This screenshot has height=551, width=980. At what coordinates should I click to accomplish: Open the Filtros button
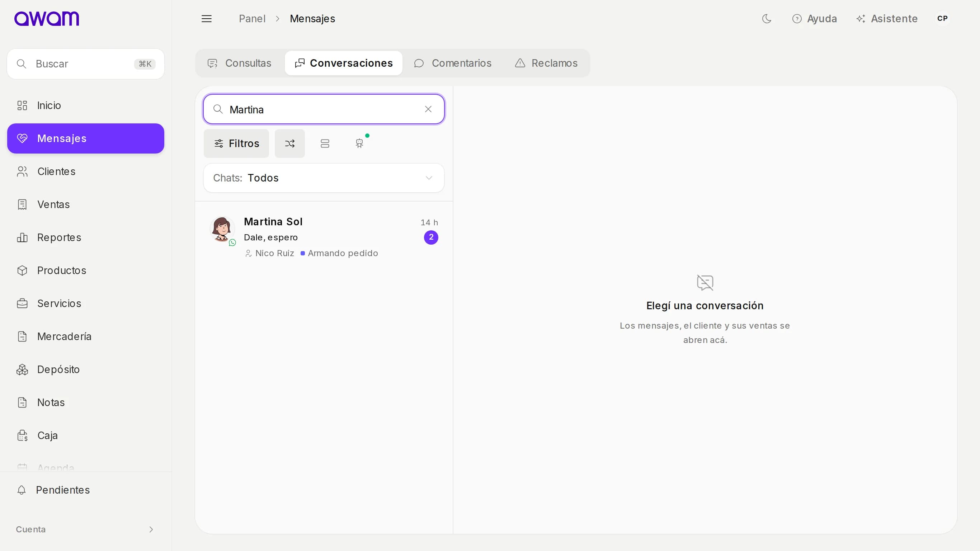coord(236,143)
